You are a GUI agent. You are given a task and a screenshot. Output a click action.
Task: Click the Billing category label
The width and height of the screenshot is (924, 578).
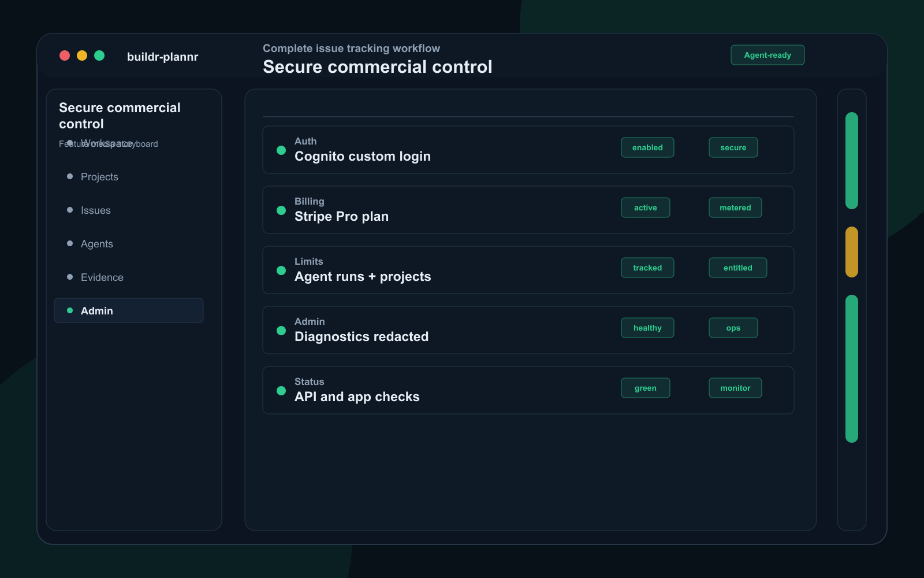pos(310,201)
